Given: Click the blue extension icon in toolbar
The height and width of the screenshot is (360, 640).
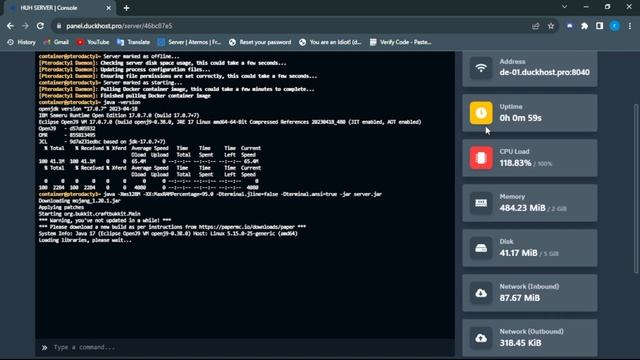Looking at the screenshot, I should (x=569, y=26).
